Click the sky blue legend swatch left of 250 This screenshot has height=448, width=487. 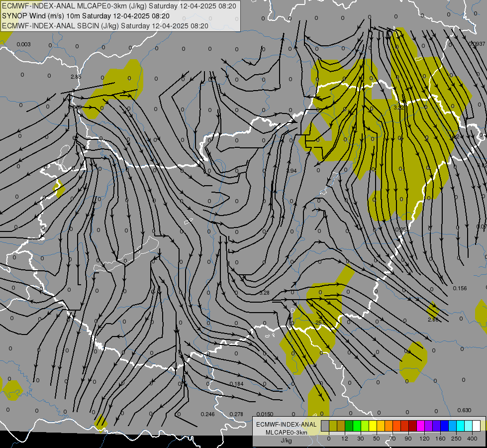[453, 426]
